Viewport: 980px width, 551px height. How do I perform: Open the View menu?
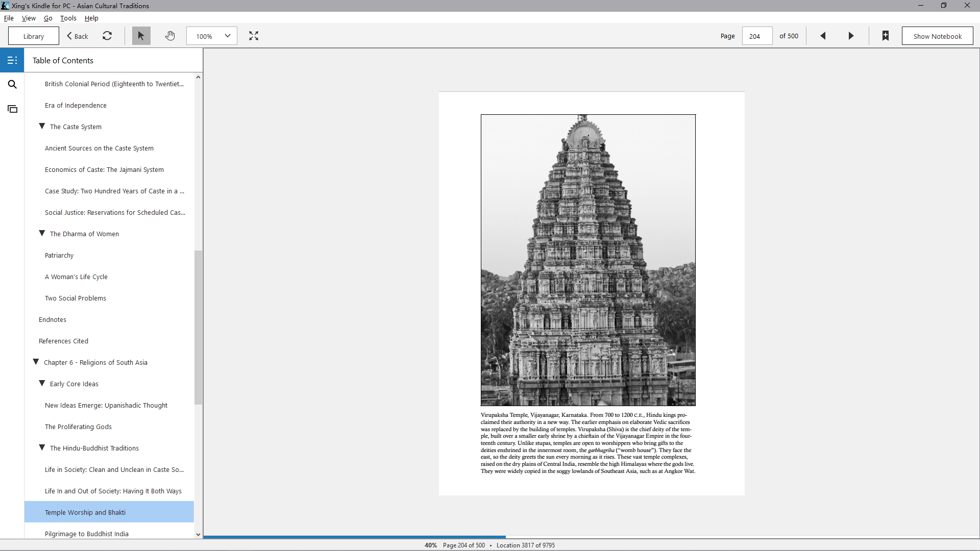point(29,18)
